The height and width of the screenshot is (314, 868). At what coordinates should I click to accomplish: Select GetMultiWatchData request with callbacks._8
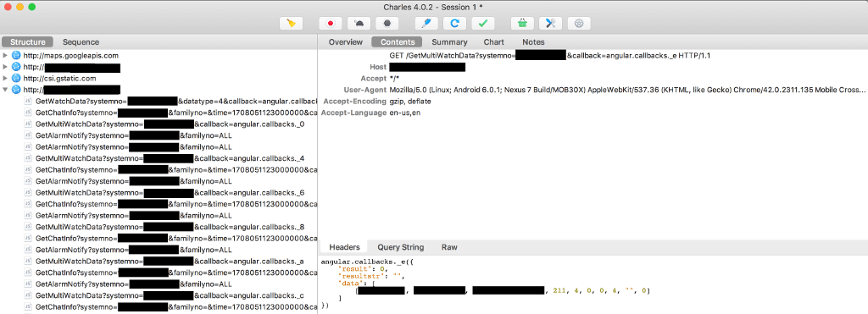tap(159, 227)
